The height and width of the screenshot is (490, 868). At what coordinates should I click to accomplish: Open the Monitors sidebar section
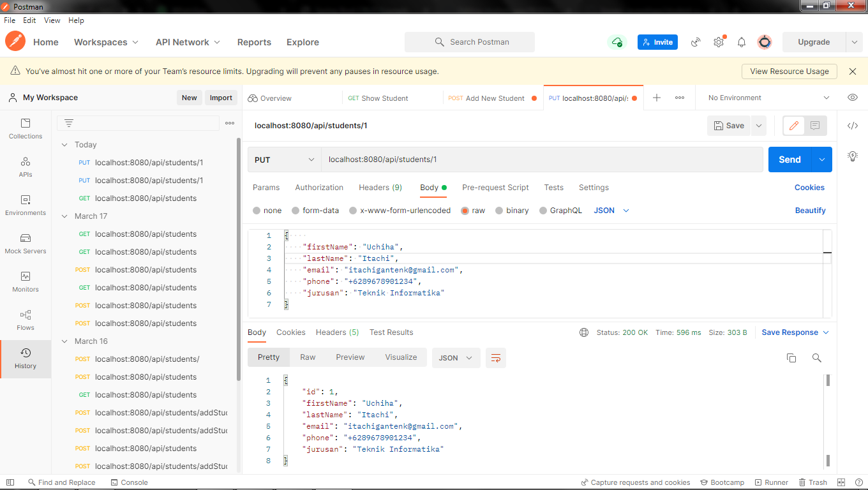point(26,281)
